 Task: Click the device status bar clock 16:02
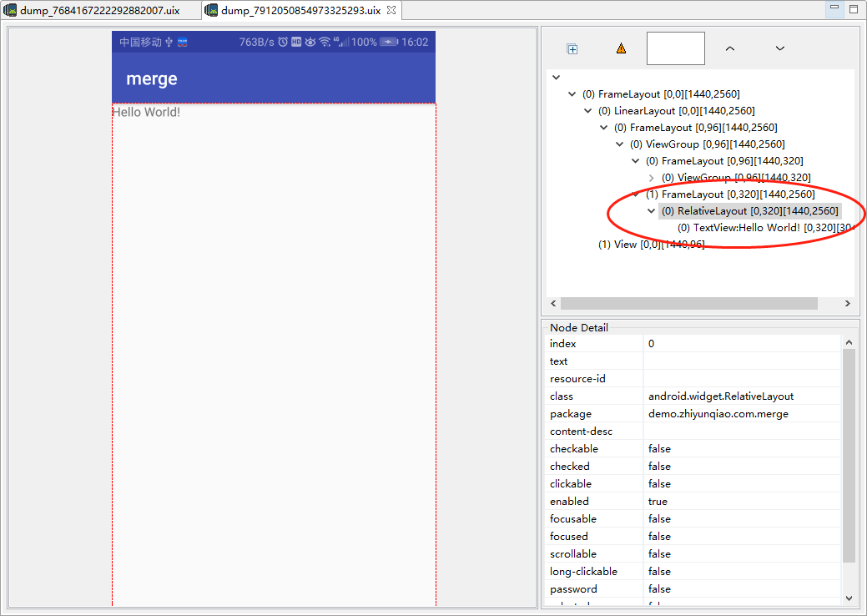click(x=415, y=42)
